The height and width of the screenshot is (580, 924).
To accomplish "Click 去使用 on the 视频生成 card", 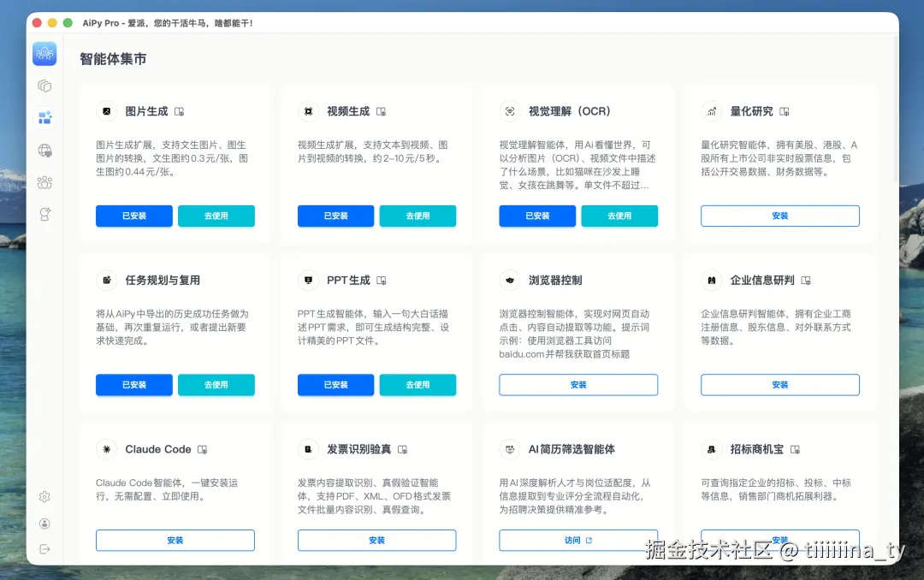I will (418, 216).
